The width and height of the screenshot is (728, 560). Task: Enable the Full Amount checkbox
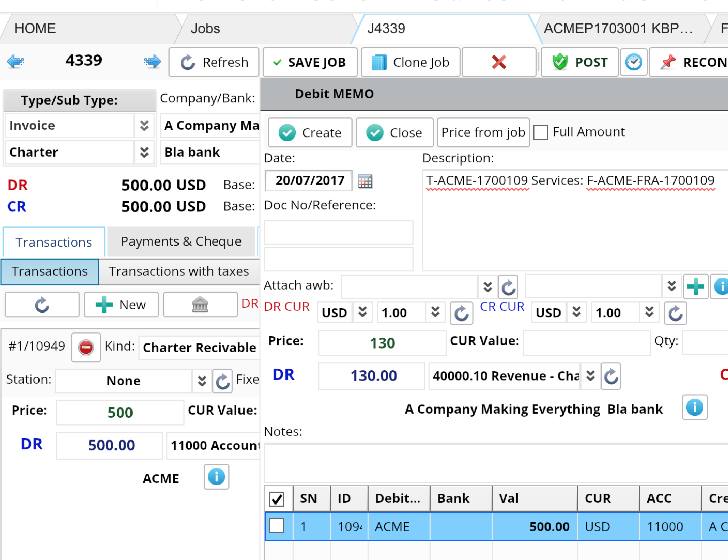(541, 132)
